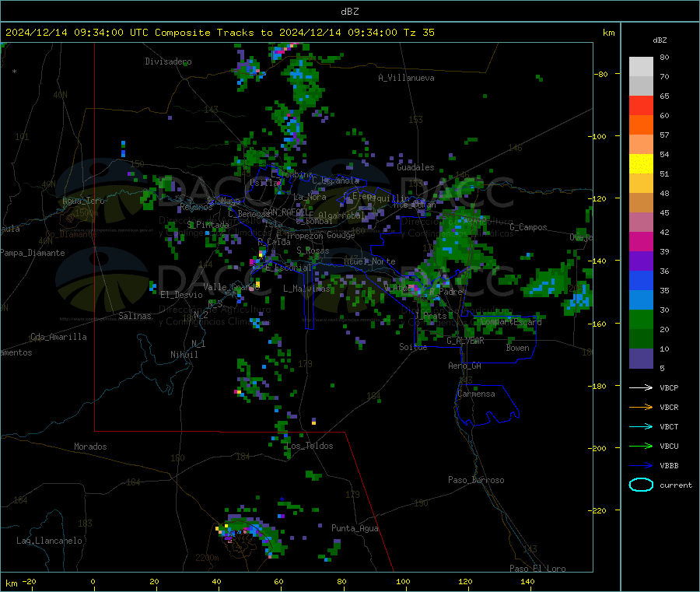Click the white VBCP arrow legend icon
Viewport: 700px width, 592px height.
(641, 387)
